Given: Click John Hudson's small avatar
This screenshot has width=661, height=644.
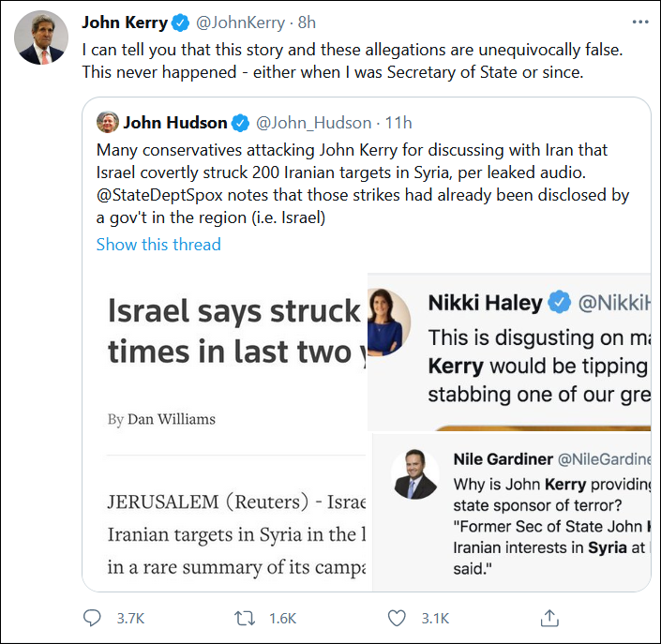Looking at the screenshot, I should 107,123.
